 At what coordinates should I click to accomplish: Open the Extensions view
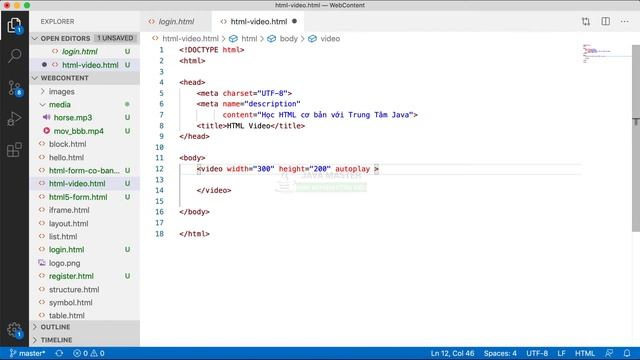[14, 150]
